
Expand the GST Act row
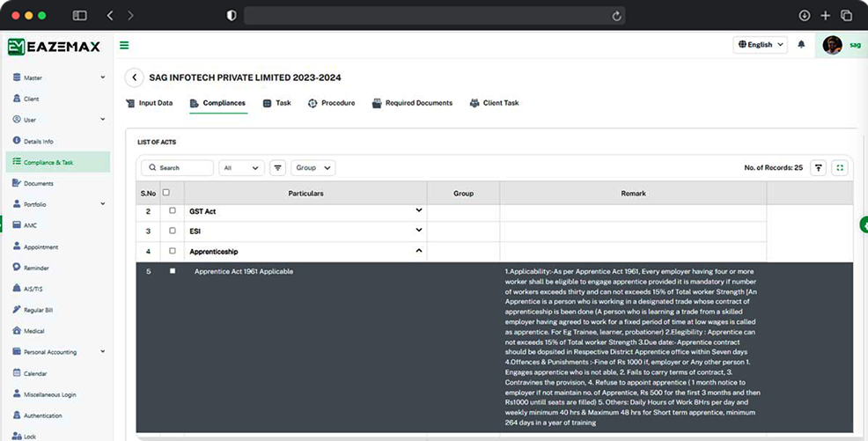[418, 210]
